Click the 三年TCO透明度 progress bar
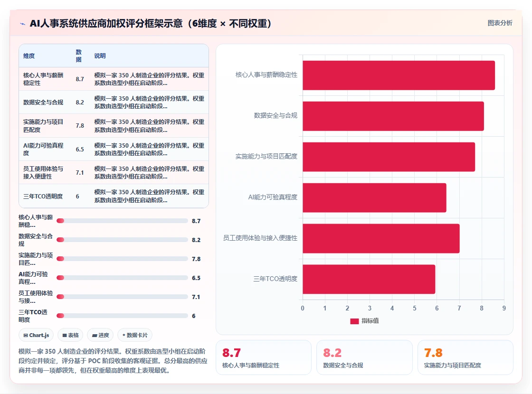Viewport: 532px width, 394px height. point(122,316)
